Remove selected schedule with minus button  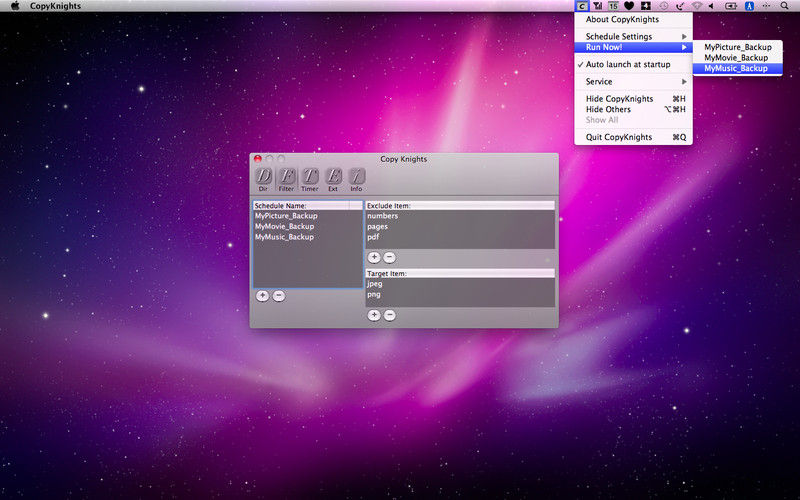click(x=279, y=295)
